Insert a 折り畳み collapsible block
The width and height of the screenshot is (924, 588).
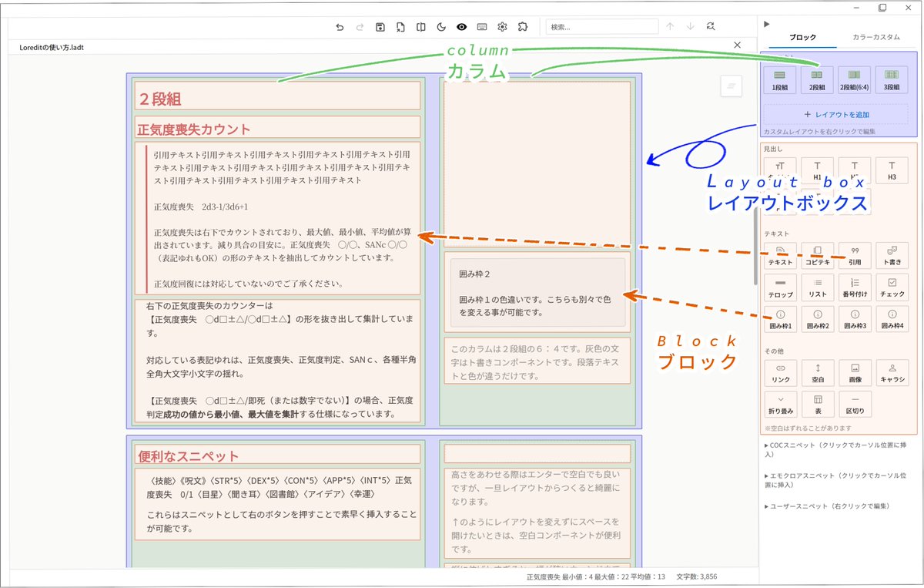tap(779, 405)
